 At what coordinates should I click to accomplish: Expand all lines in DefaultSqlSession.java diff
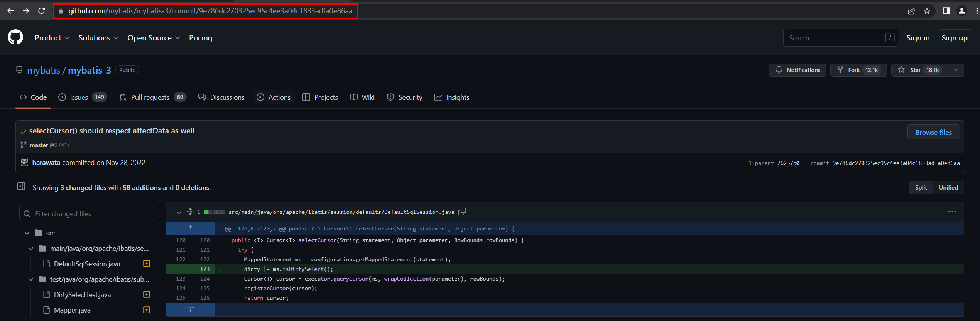click(x=190, y=212)
